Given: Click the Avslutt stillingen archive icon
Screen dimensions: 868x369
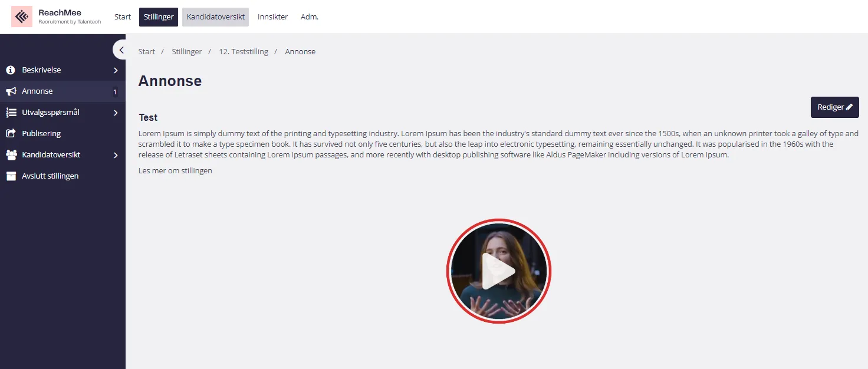Looking at the screenshot, I should [11, 176].
